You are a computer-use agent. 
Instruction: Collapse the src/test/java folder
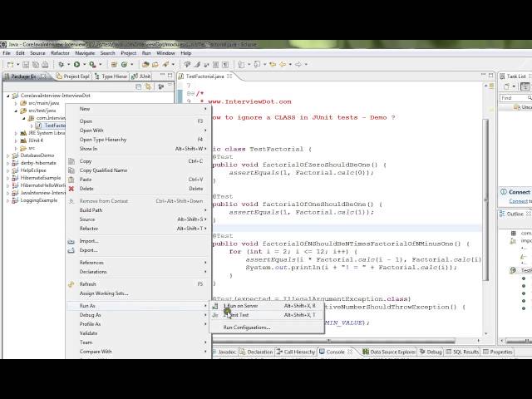[16, 111]
